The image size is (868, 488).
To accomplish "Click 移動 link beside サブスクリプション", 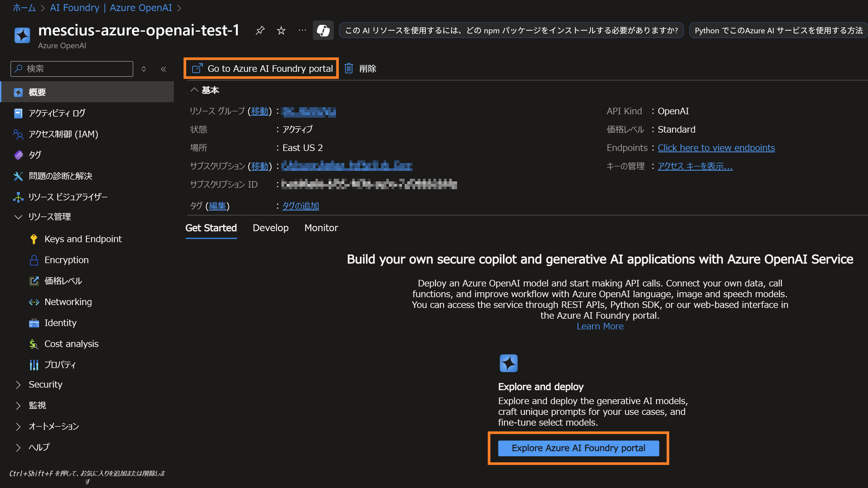I will [260, 166].
